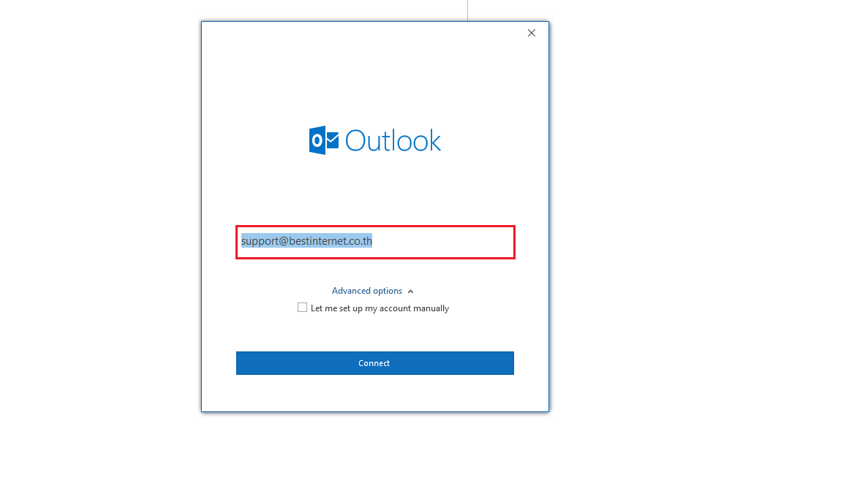Screen dimensions: 868x491
Task: Click the highlighted support@bestinternet.co.th text
Action: [306, 241]
